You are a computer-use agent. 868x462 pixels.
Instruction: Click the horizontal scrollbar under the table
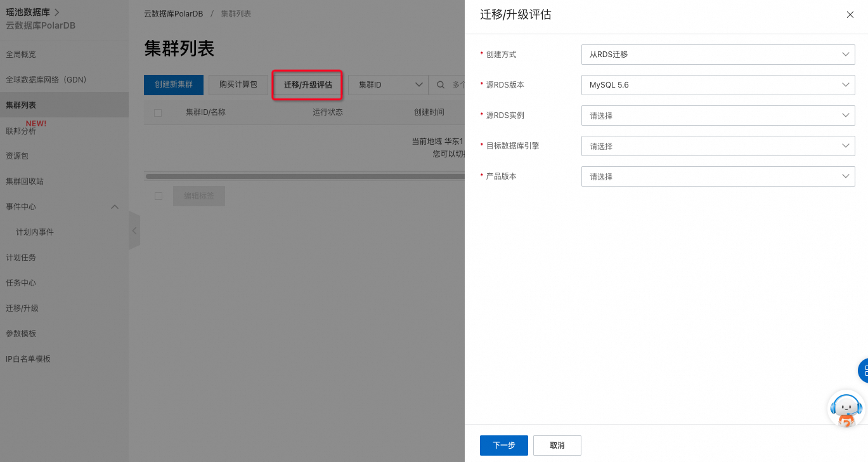(305, 176)
